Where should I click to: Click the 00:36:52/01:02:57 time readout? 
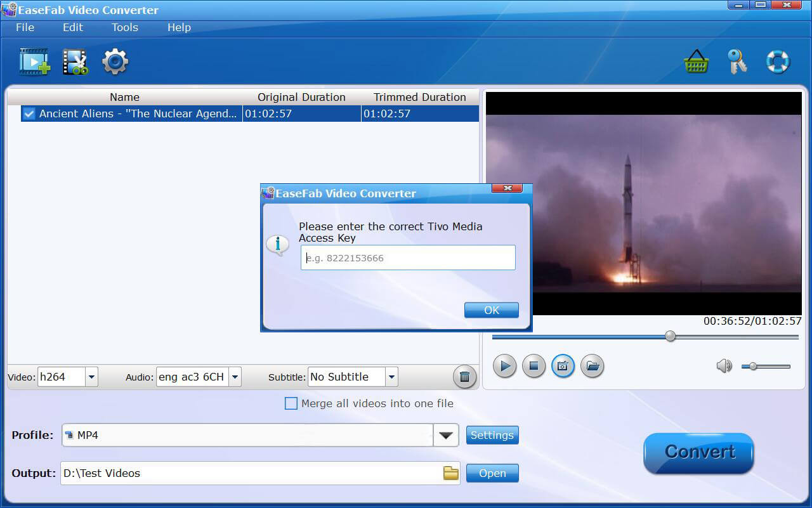tap(752, 322)
